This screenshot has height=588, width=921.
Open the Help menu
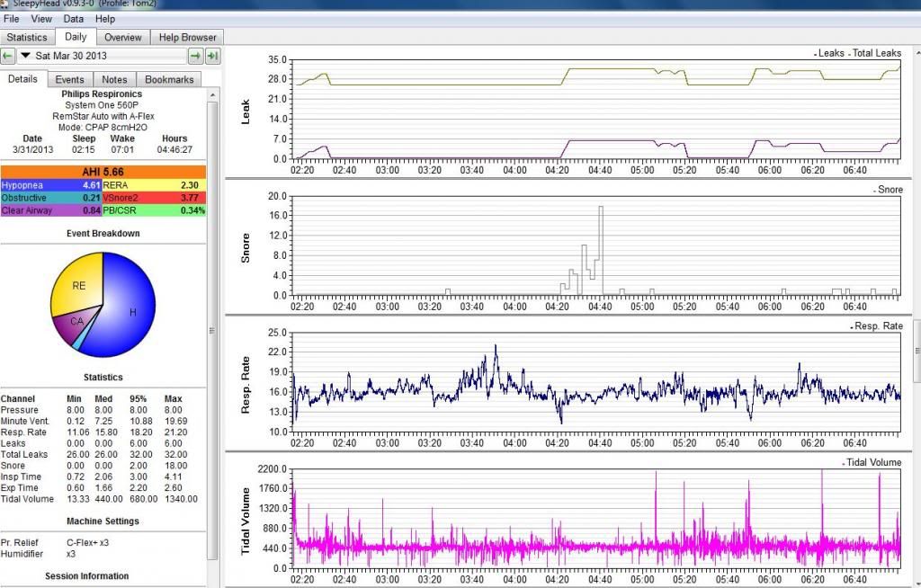(105, 19)
